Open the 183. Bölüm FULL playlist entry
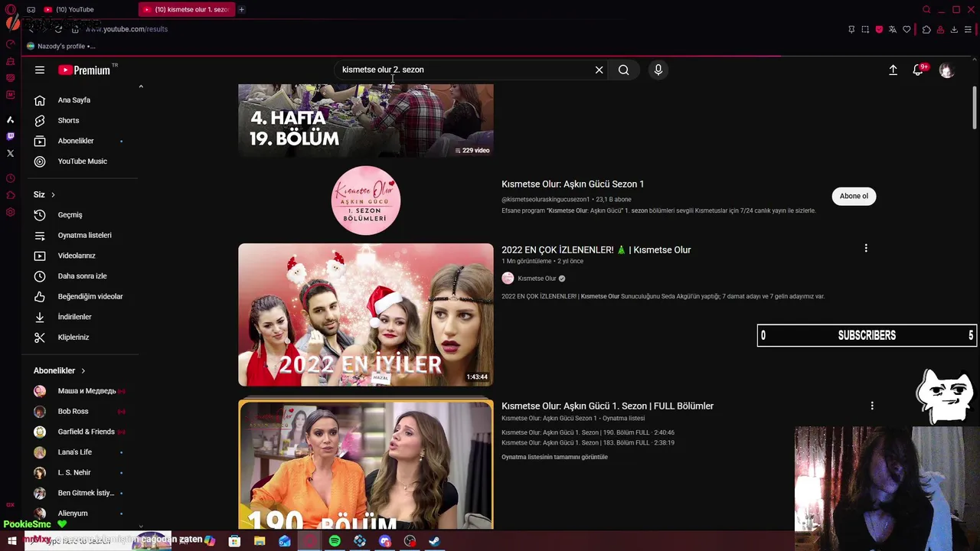This screenshot has height=551, width=980. pyautogui.click(x=588, y=442)
